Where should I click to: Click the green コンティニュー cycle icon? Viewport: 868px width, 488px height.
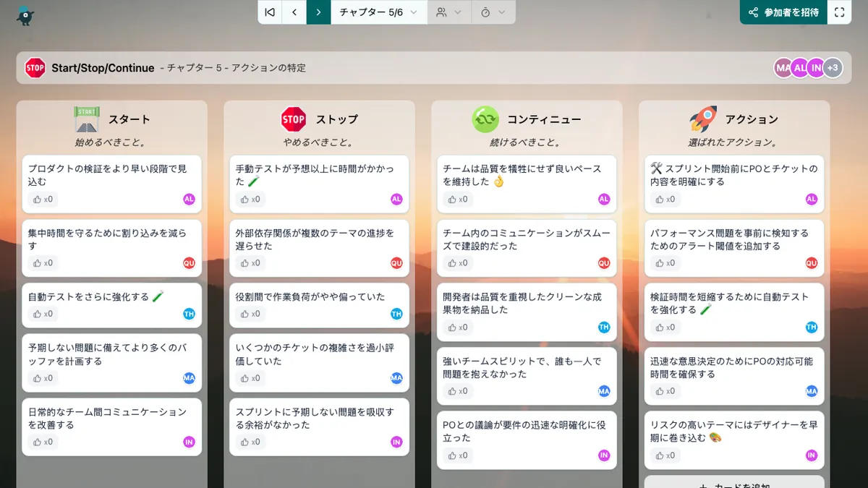click(485, 119)
